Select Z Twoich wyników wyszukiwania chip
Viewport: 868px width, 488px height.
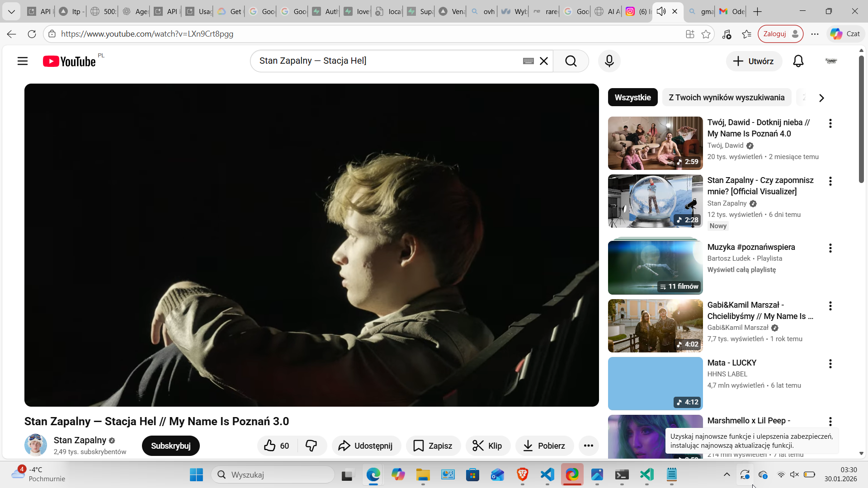coord(726,98)
